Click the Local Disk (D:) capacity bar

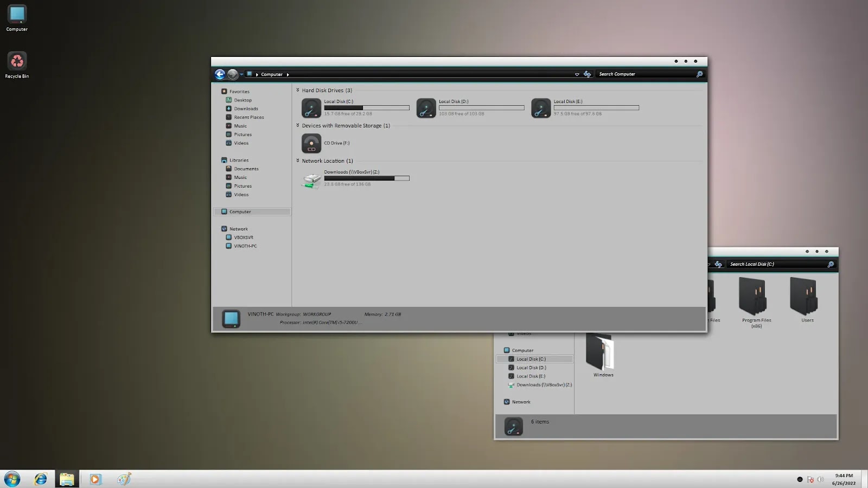[482, 108]
